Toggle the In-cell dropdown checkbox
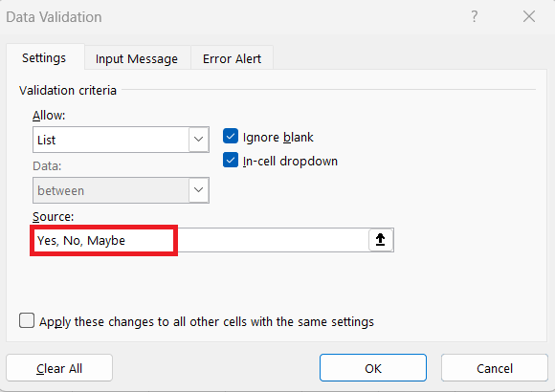The height and width of the screenshot is (392, 555). [x=231, y=161]
